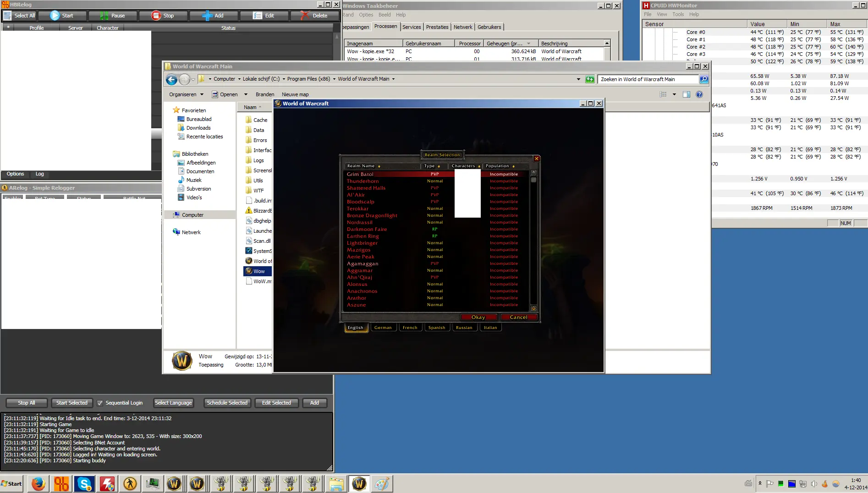
Task: Click Schedule Selected button
Action: point(227,403)
